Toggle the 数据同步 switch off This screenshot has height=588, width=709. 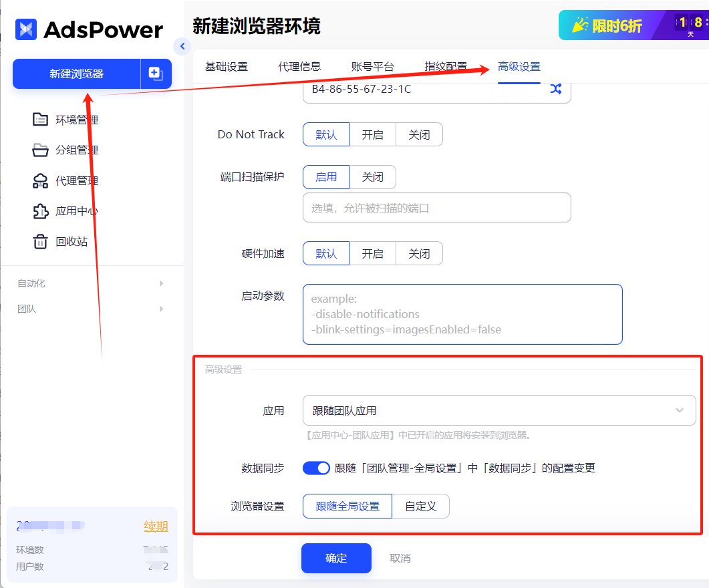pos(317,468)
